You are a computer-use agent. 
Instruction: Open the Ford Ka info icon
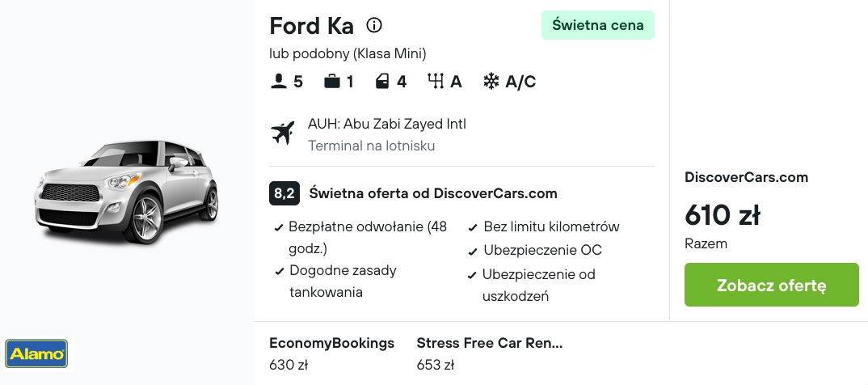click(x=374, y=25)
